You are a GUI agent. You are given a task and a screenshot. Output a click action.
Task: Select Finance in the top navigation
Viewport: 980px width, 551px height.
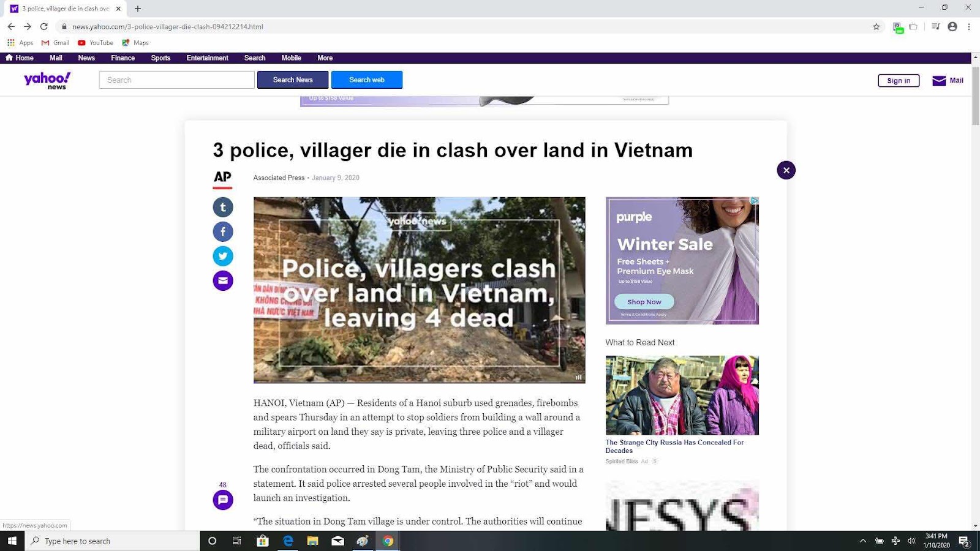[123, 58]
